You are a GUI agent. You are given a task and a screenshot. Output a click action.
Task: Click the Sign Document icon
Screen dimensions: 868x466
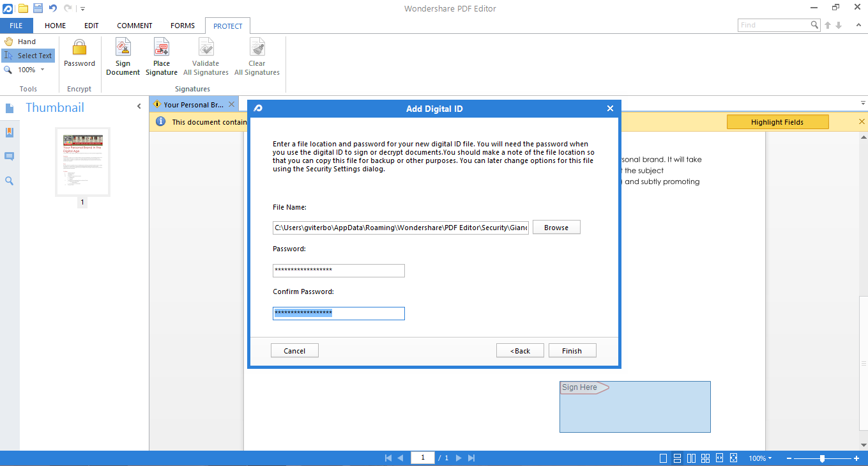pyautogui.click(x=123, y=48)
